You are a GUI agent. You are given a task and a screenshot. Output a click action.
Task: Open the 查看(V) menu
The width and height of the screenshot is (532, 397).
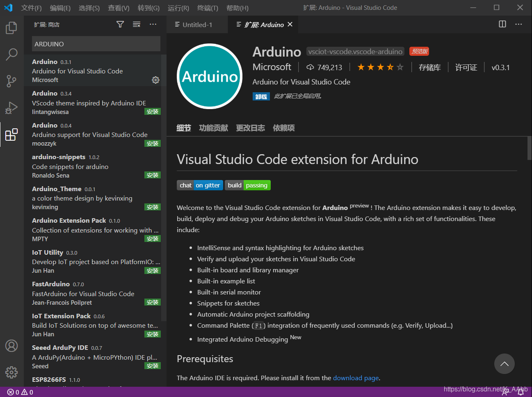[119, 8]
